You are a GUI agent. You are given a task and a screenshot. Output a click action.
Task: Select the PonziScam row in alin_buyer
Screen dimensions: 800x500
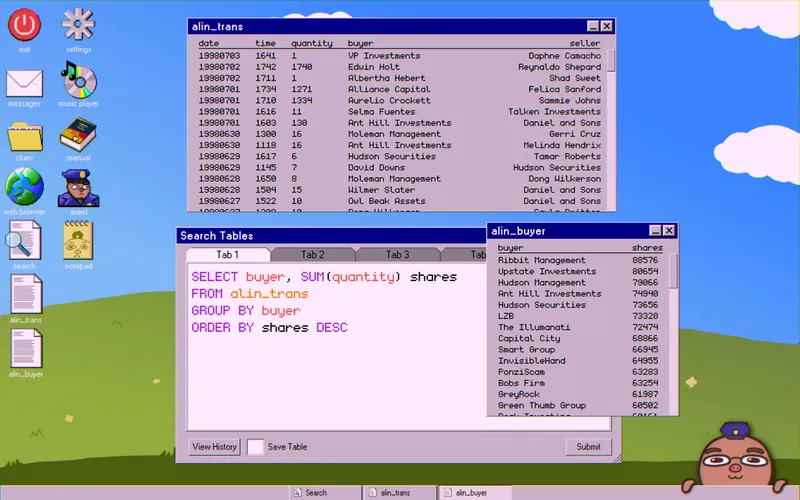(579, 372)
